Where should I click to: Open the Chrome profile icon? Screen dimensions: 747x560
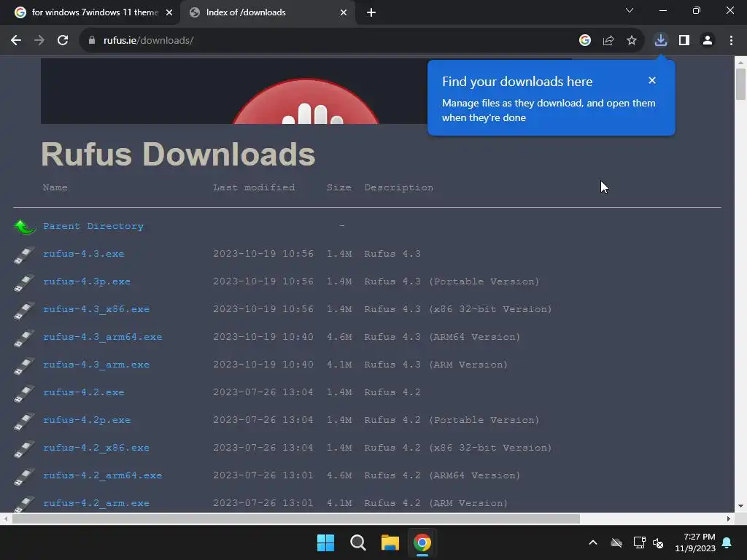tap(708, 41)
